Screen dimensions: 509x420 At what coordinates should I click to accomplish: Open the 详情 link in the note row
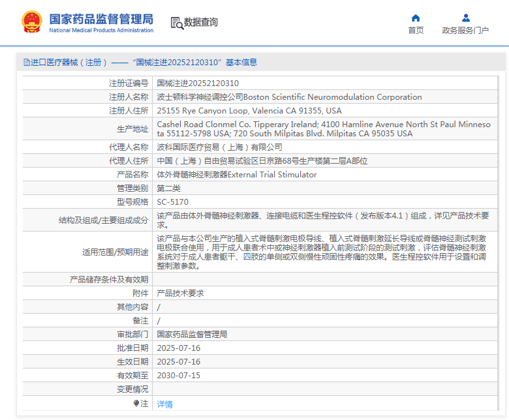tap(165, 404)
